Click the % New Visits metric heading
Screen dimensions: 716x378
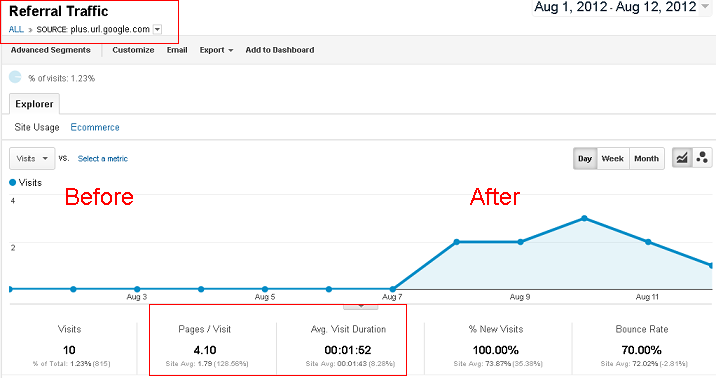pos(496,329)
